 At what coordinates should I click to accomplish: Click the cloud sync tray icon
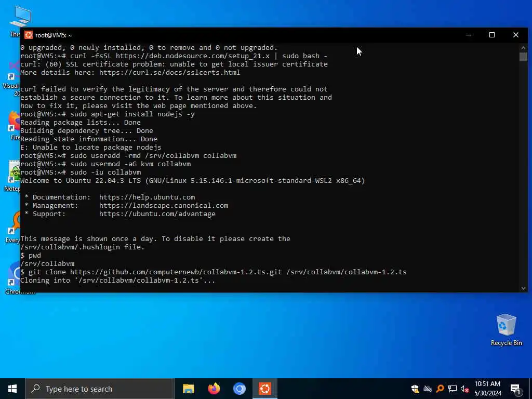428,389
